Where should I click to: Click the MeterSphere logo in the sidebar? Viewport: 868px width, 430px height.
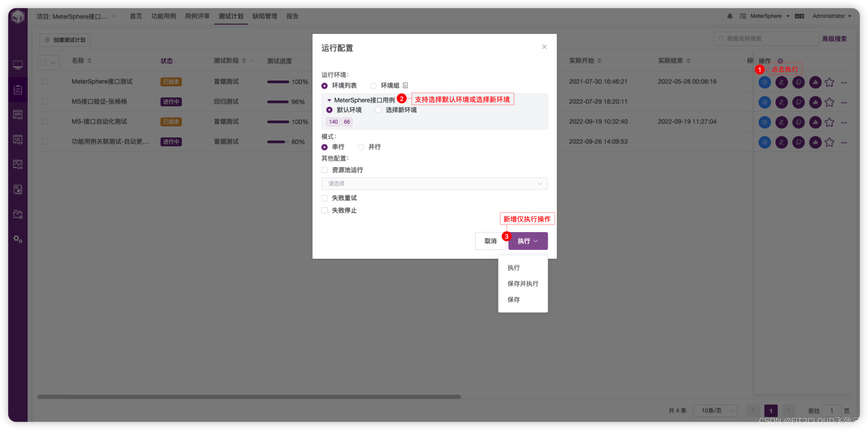pos(18,17)
